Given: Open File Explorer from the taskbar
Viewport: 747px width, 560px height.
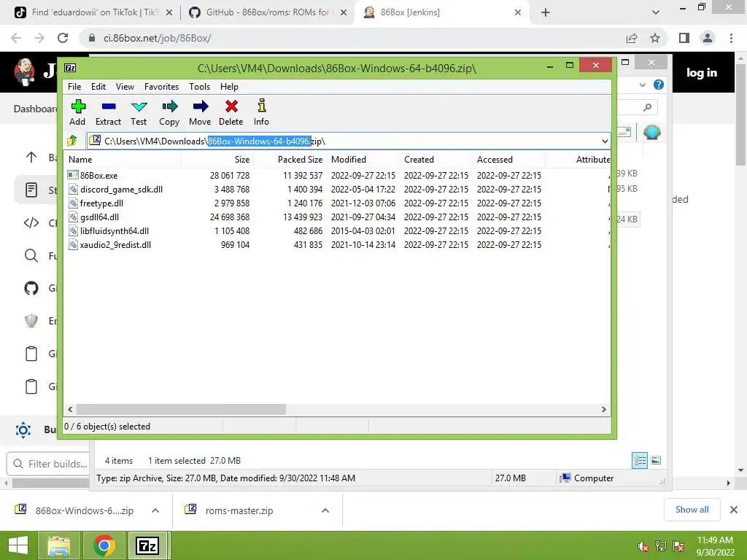Looking at the screenshot, I should (58, 545).
